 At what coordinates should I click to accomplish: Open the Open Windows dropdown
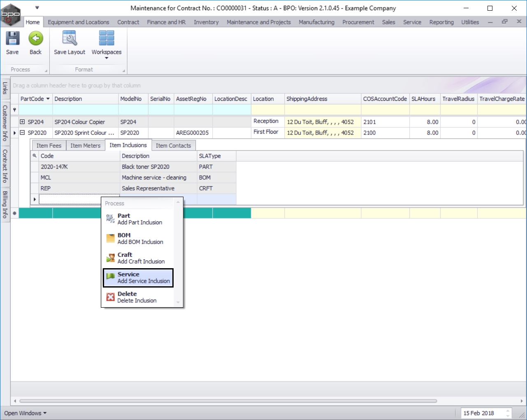(26, 413)
